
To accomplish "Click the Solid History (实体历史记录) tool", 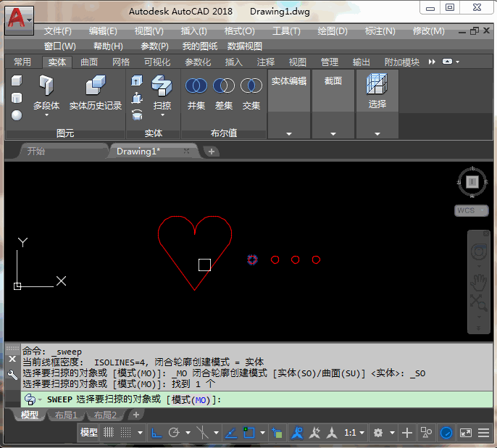I will [x=96, y=92].
